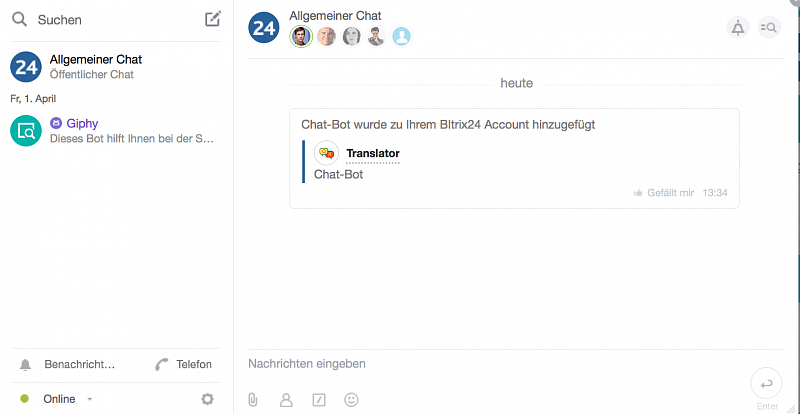
Task: Open the Benachrichtigungen notifications tab
Action: coord(67,364)
